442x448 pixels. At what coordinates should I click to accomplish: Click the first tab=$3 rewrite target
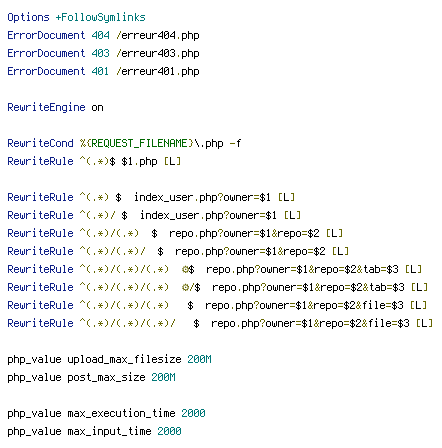coord(381,269)
